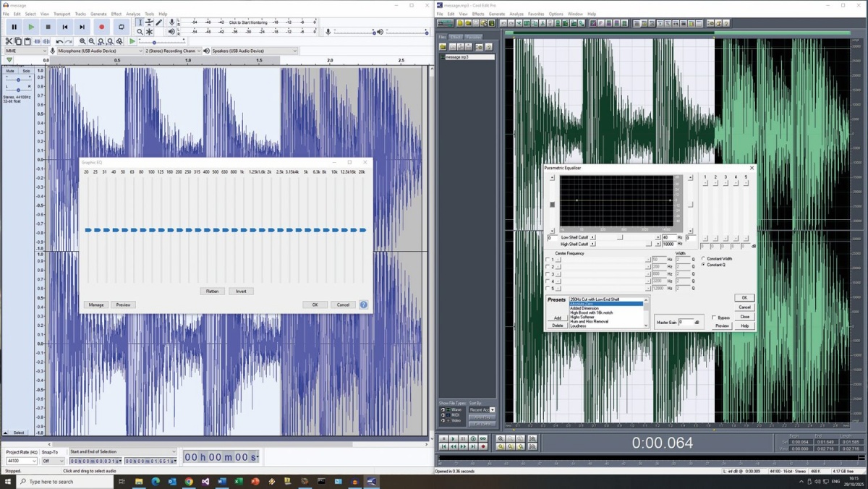This screenshot has width=868, height=489.
Task: Click the Cut scissors icon in Audacity
Action: point(9,41)
